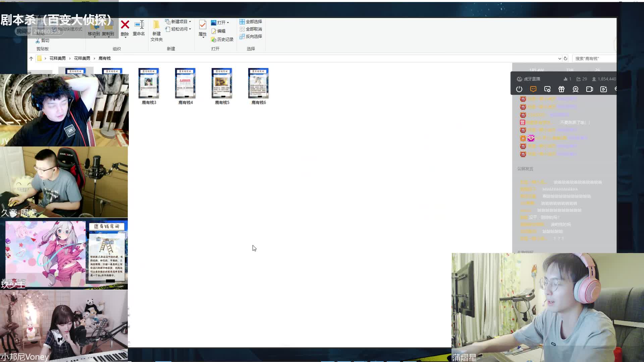Click the Rename (重命名) ribbon icon

(139, 25)
